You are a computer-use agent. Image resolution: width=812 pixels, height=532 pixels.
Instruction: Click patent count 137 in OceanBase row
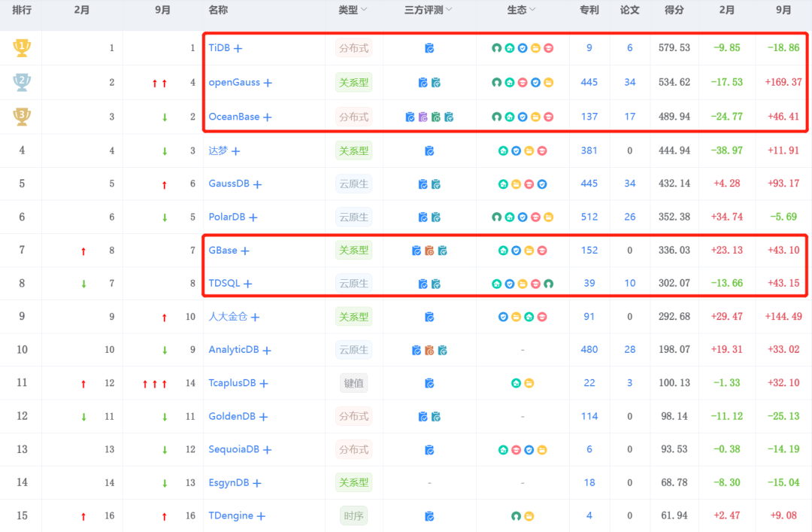(589, 117)
